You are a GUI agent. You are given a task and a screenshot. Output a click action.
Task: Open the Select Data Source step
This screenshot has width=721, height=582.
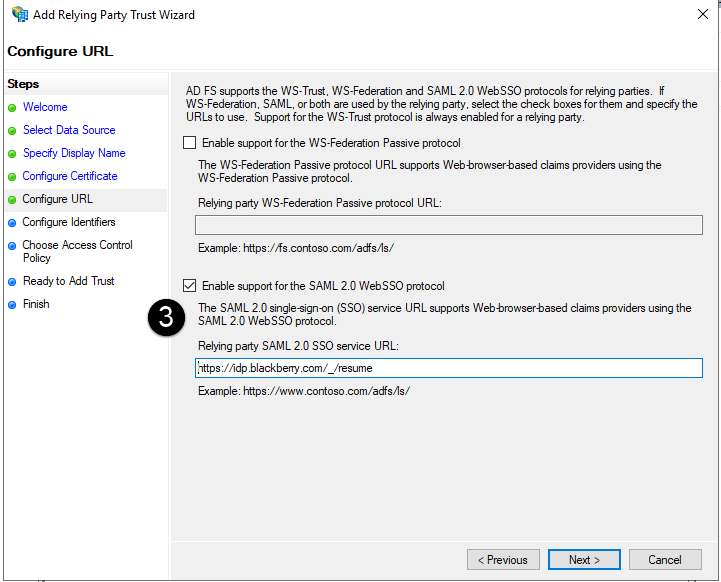click(69, 130)
